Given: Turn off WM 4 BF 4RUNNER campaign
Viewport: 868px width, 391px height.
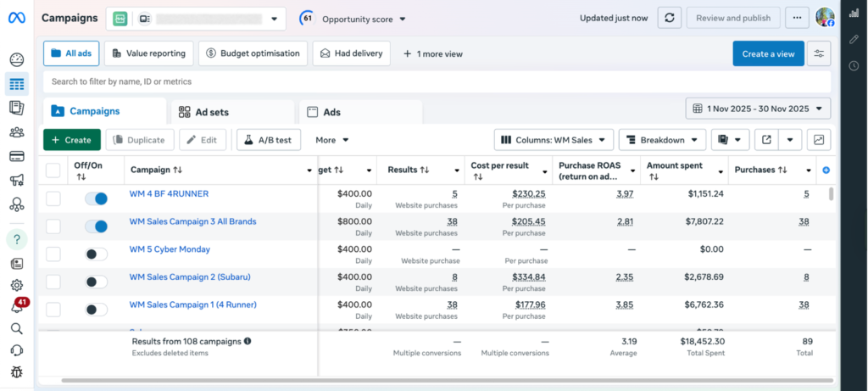Looking at the screenshot, I should 96,198.
